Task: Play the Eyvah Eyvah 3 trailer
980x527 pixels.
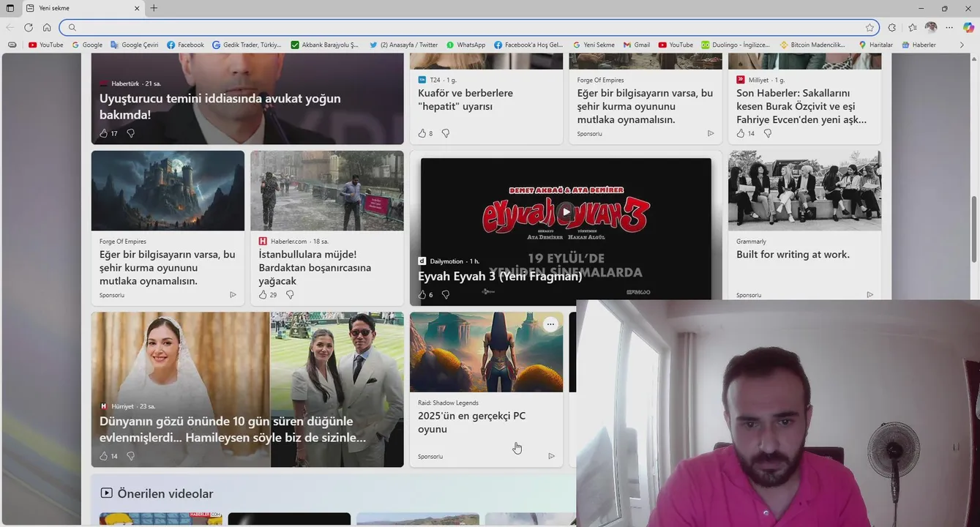Action: (x=566, y=212)
